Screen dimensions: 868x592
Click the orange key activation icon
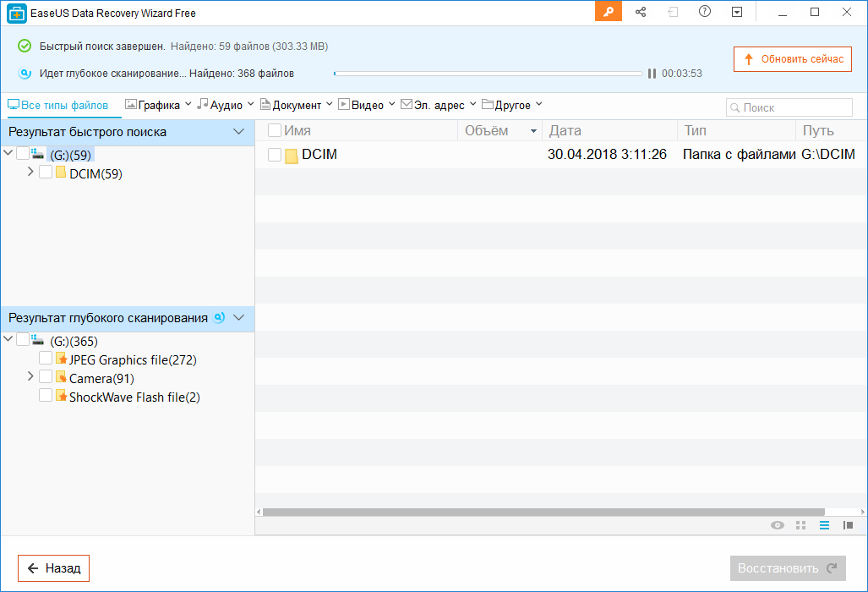pos(608,12)
